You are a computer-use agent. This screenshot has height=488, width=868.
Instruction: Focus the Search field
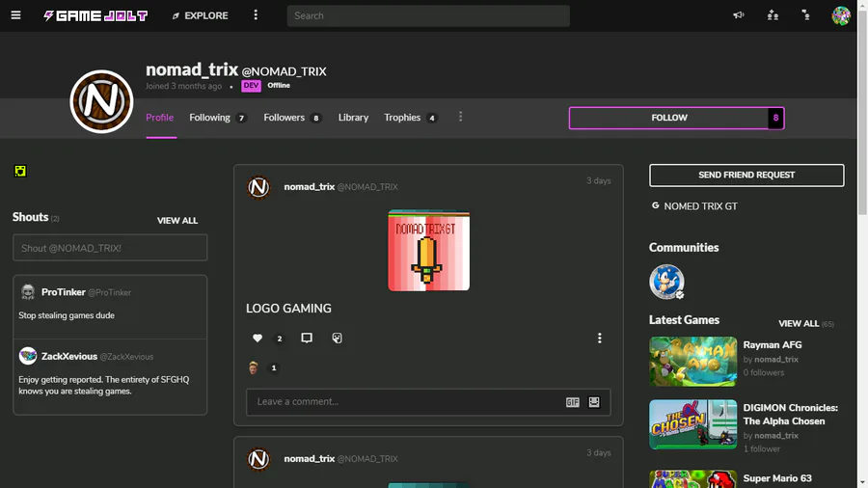point(428,16)
